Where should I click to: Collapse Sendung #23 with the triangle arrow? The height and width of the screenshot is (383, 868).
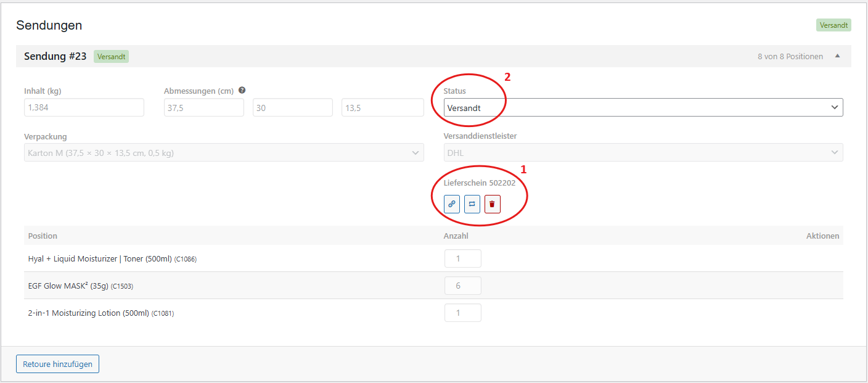tap(837, 56)
